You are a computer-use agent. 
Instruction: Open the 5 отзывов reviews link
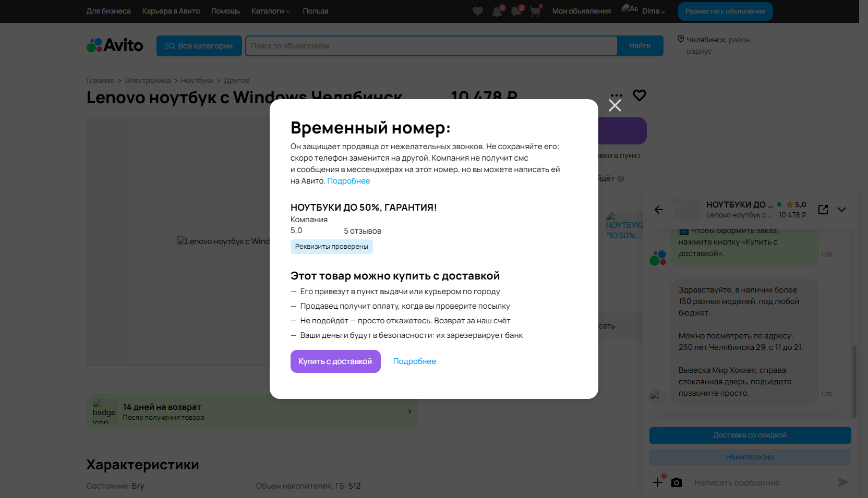363,231
